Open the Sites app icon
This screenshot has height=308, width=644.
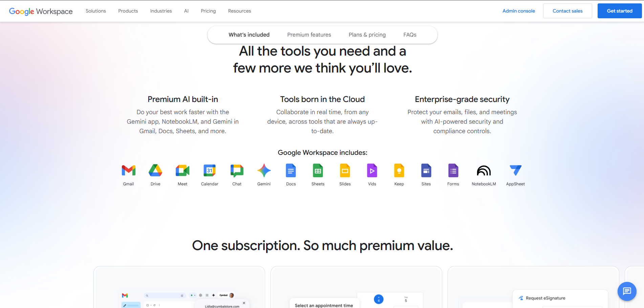pyautogui.click(x=426, y=170)
